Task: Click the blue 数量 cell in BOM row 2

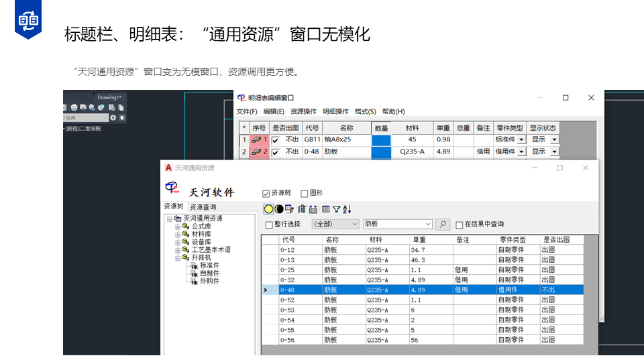Action: (x=382, y=152)
